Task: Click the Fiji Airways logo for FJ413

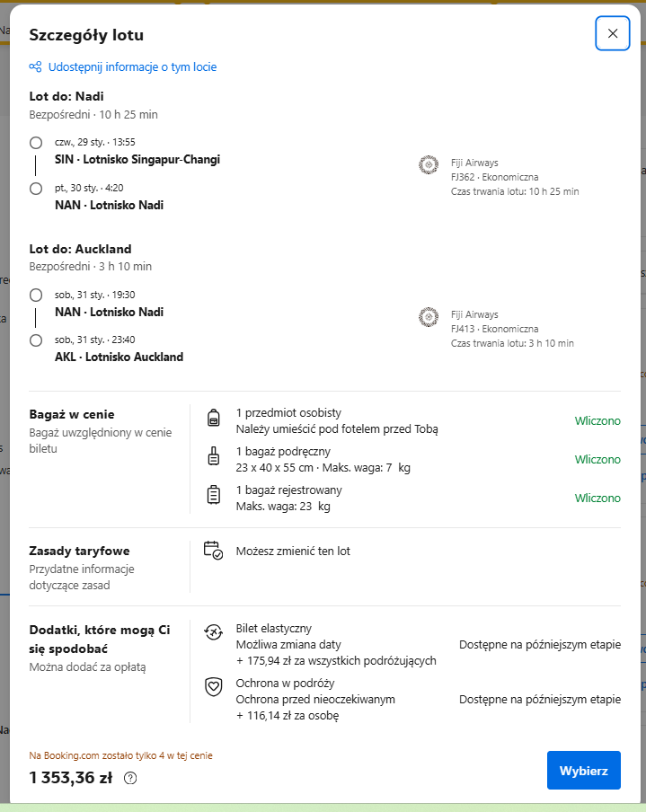Action: [429, 317]
